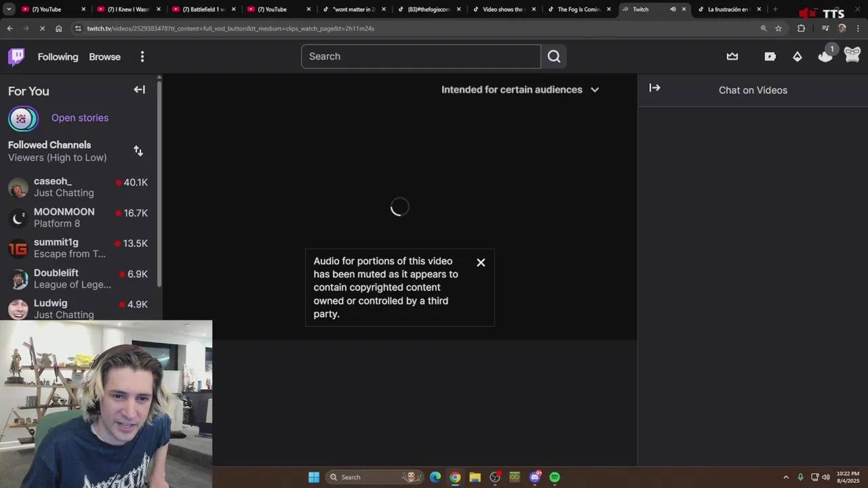Open Microsoft Edge from taskbar
This screenshot has width=868, height=488.
tap(435, 477)
